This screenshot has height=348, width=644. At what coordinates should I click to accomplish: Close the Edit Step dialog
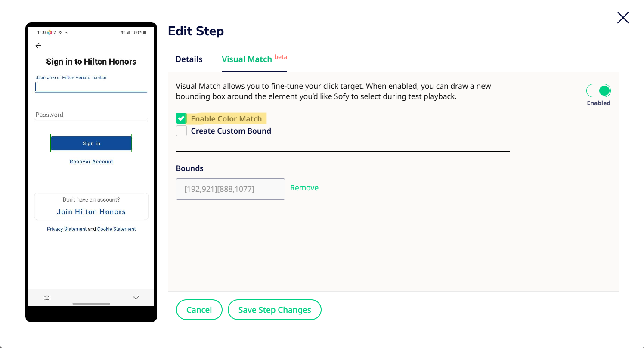pos(623,18)
